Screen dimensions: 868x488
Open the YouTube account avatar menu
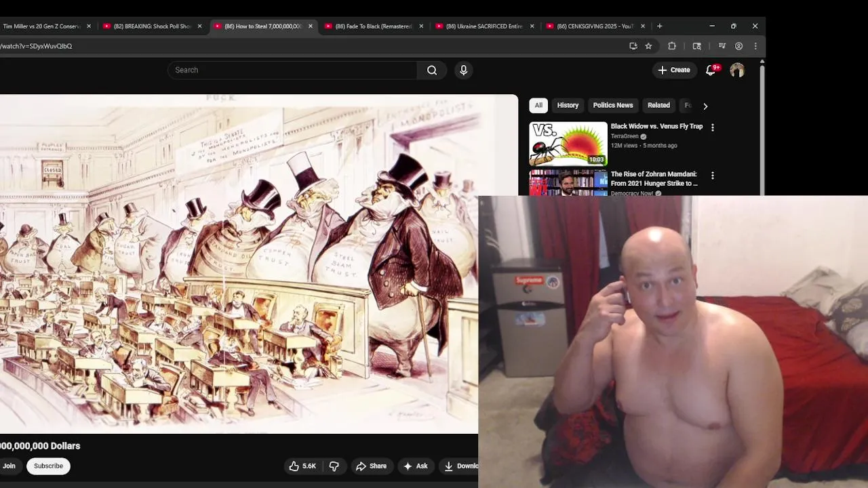coord(737,70)
